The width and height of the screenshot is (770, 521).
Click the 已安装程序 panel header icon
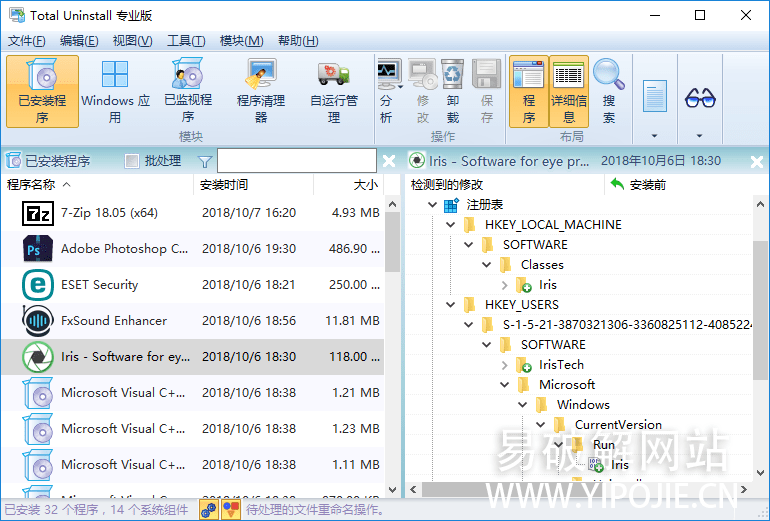(13, 161)
